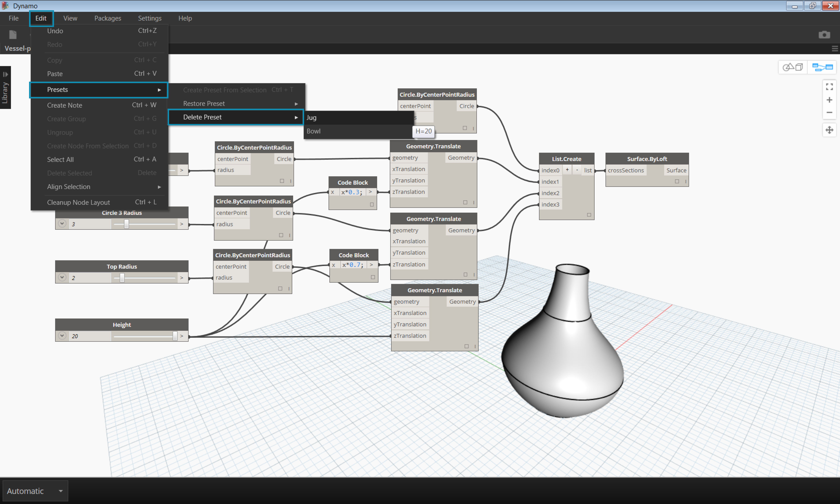Expand Height slider settings chevron
Image resolution: width=840 pixels, height=504 pixels.
tap(62, 335)
